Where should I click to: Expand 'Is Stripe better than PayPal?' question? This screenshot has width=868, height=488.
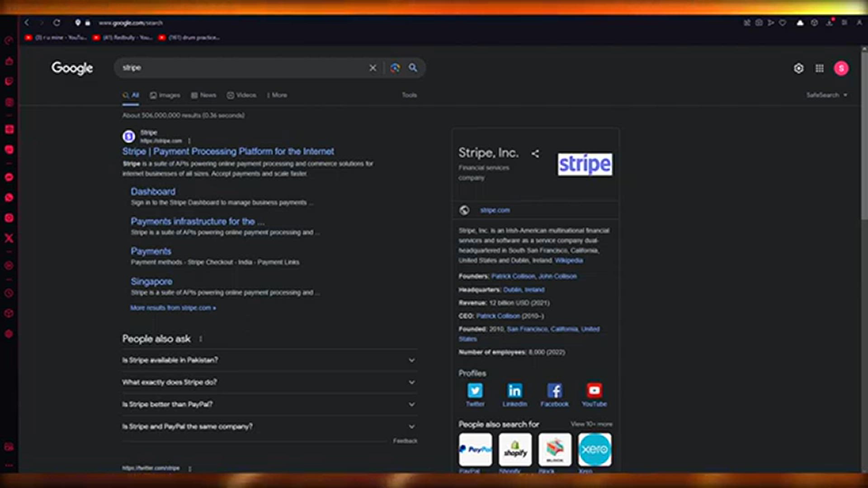pos(269,404)
